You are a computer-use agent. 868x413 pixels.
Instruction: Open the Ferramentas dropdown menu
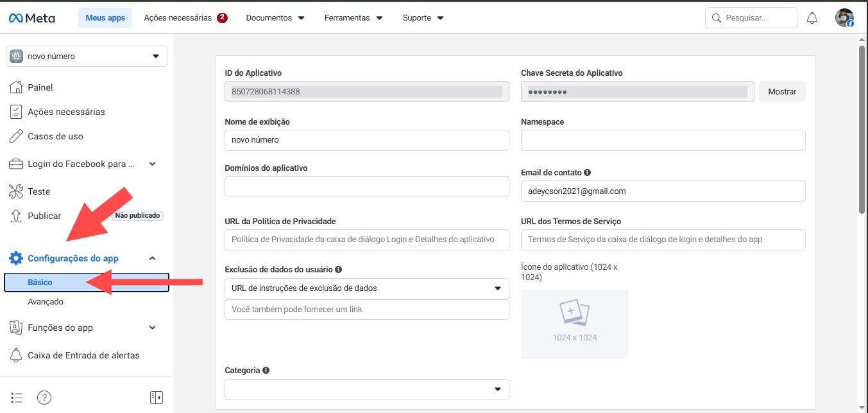point(353,18)
